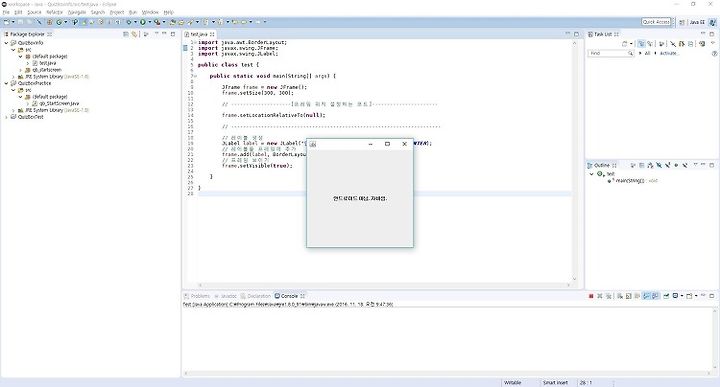Switch to the Problems tab

[197, 296]
